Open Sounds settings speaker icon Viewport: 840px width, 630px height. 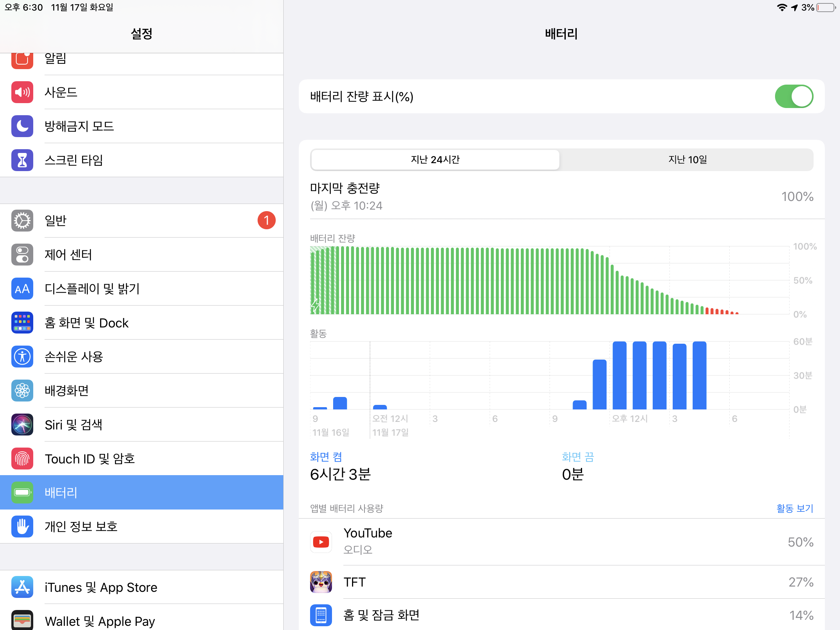pos(22,92)
